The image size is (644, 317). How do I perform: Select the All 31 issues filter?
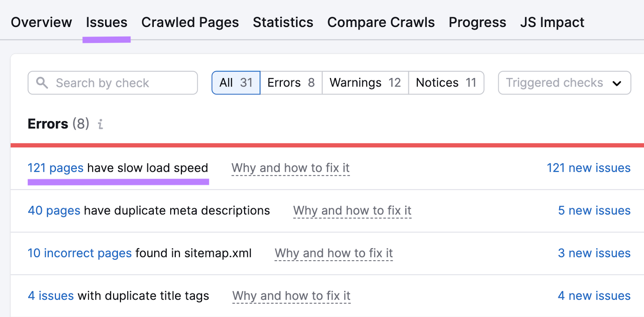tap(235, 82)
